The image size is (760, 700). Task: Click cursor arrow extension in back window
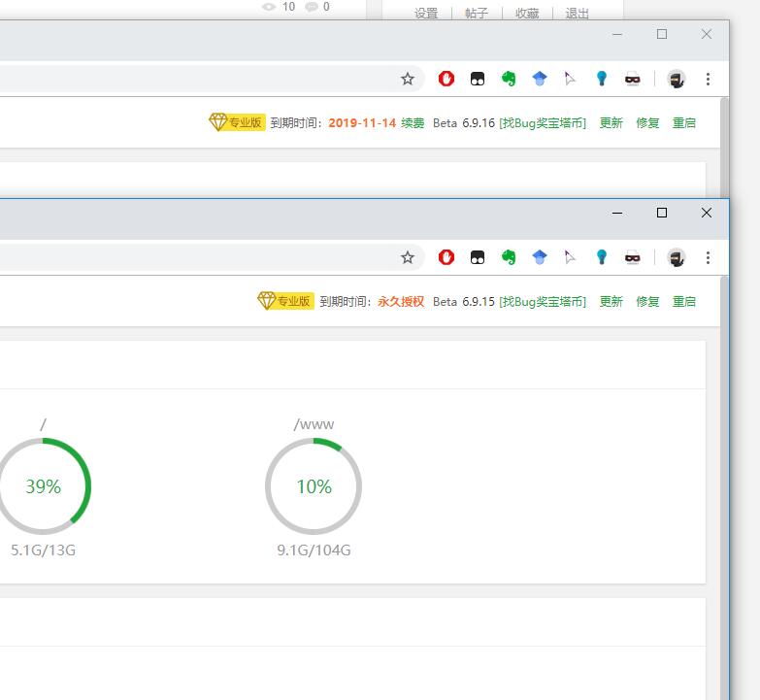pos(570,79)
